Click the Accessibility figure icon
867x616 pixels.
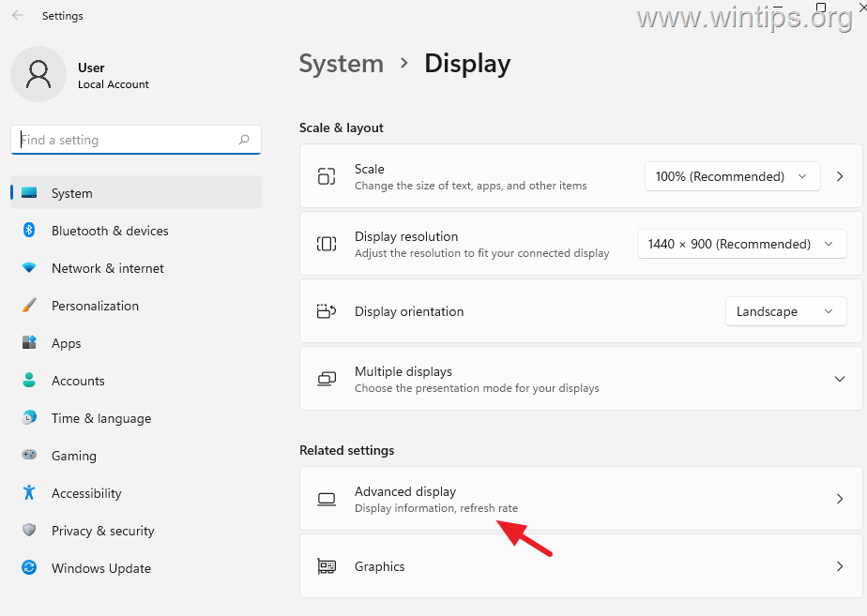[x=29, y=492]
